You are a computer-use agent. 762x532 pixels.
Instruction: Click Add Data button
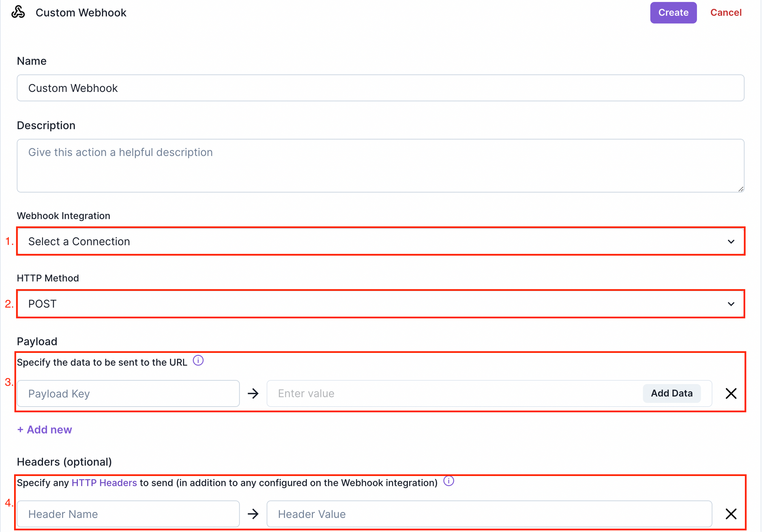coord(671,393)
